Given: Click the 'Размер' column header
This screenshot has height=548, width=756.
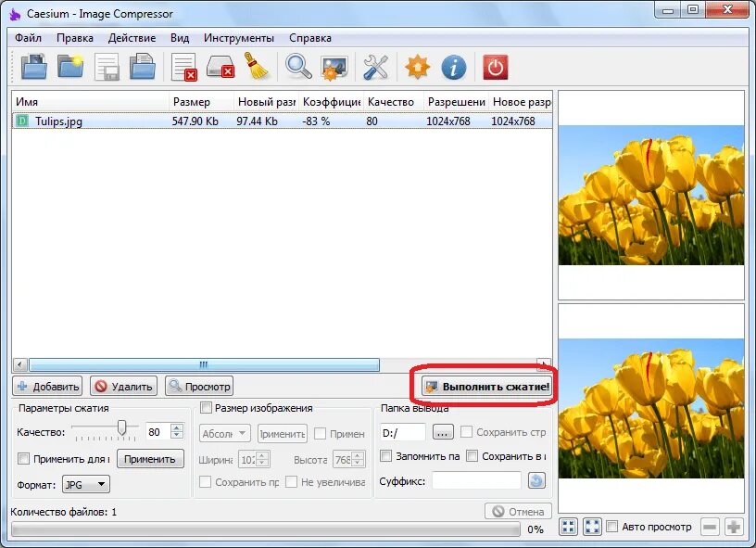Looking at the screenshot, I should [x=202, y=102].
